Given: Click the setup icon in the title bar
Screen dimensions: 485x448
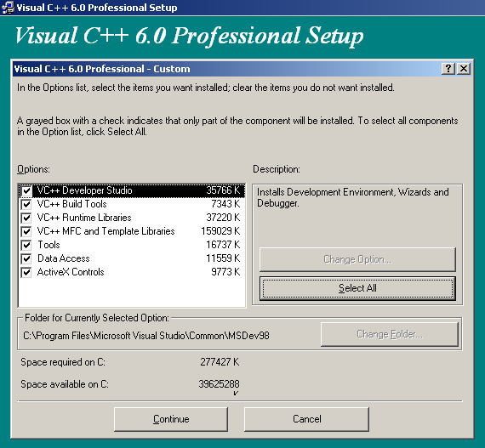Looking at the screenshot, I should [x=8, y=8].
